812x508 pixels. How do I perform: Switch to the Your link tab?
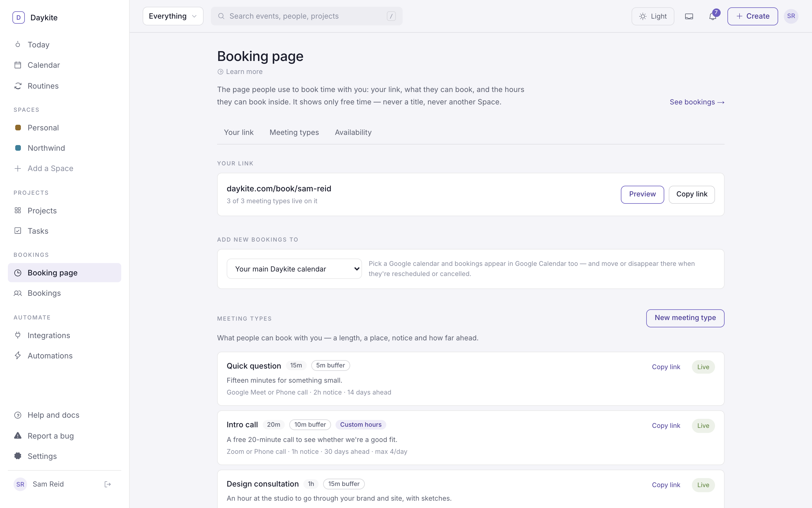(239, 132)
